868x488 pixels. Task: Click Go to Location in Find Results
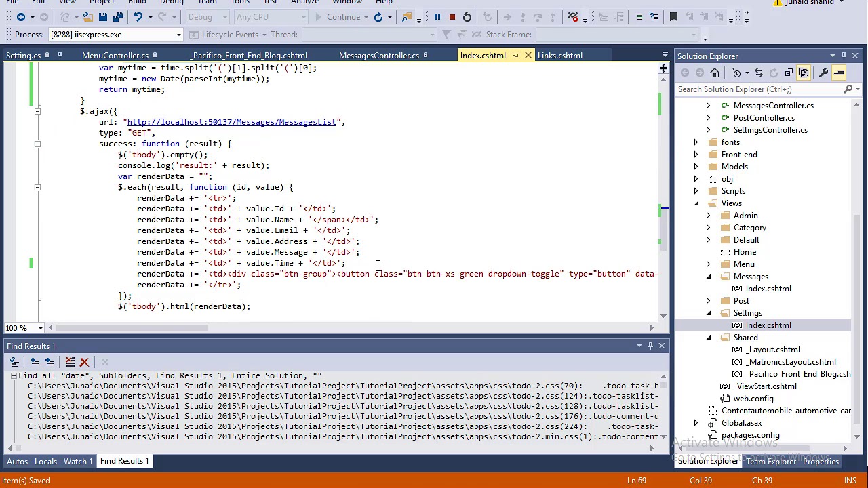[16, 362]
